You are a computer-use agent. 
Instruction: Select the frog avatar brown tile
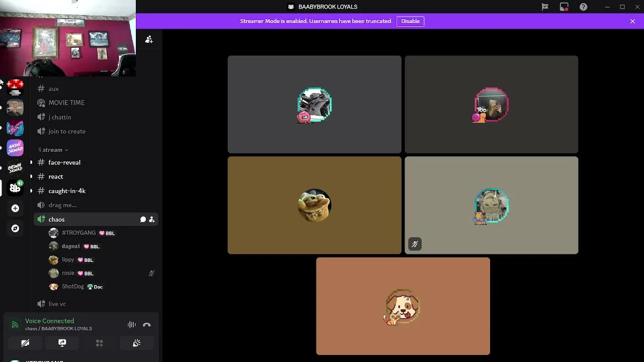click(x=314, y=205)
